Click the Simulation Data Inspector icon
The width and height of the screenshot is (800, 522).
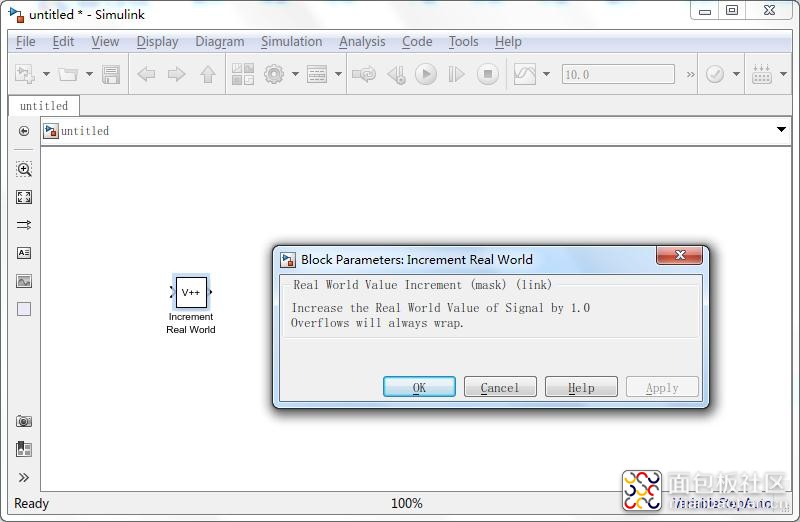525,74
